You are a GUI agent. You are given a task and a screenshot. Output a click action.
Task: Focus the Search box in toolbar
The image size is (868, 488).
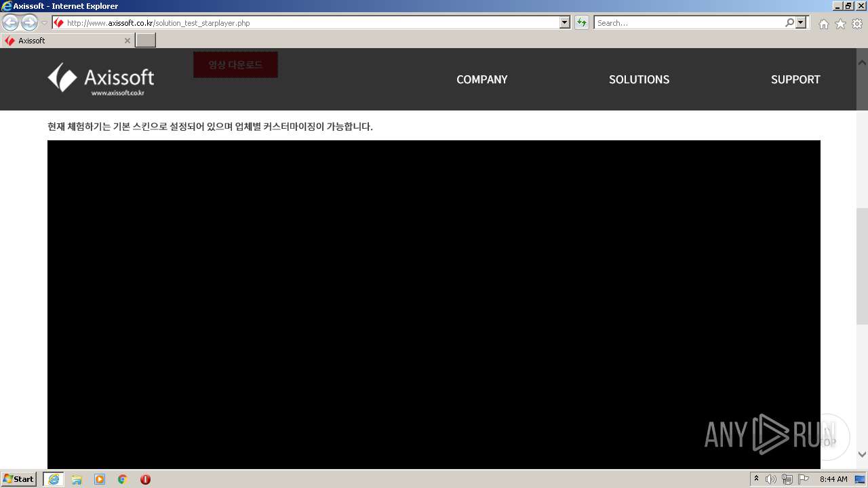[x=688, y=23]
